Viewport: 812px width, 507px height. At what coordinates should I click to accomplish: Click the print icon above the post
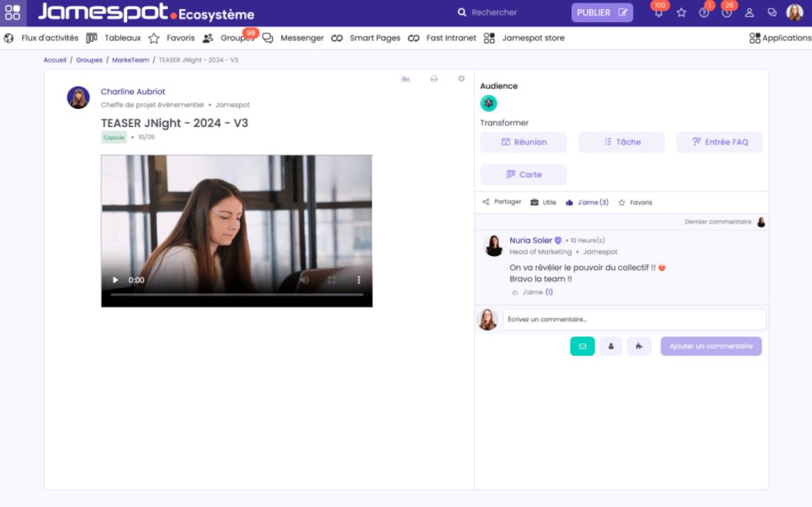click(x=434, y=79)
